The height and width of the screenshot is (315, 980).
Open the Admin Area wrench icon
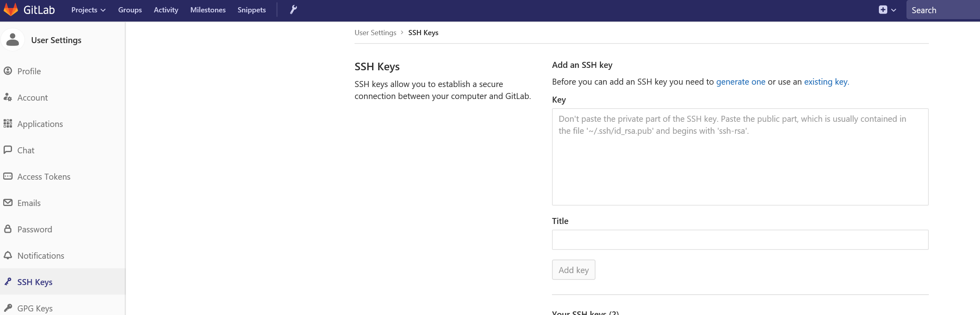point(293,10)
